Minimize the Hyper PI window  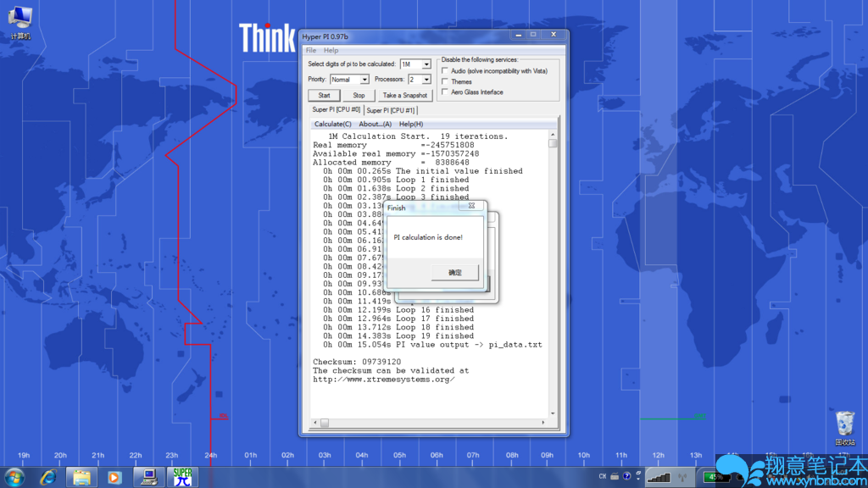(x=518, y=34)
